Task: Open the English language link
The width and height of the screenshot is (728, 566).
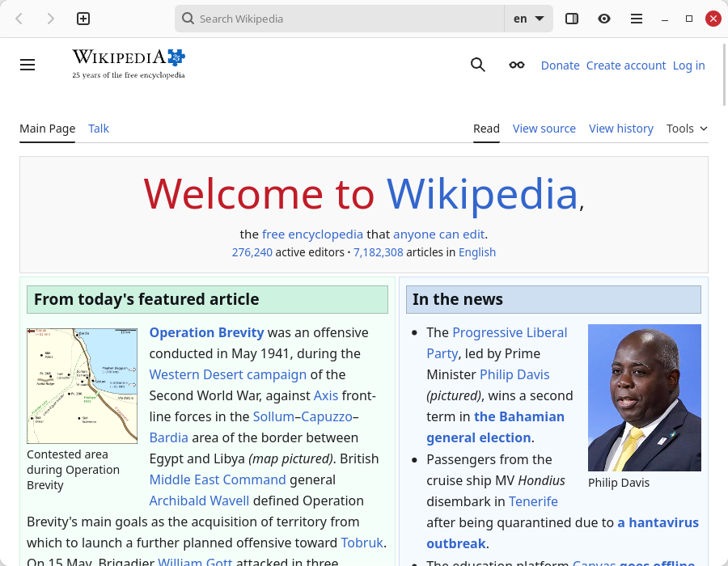Action: pos(476,252)
